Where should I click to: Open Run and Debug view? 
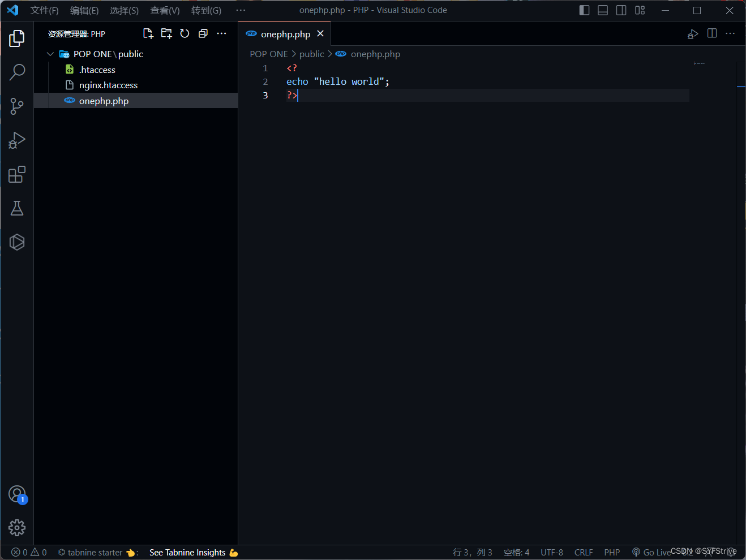pyautogui.click(x=17, y=140)
